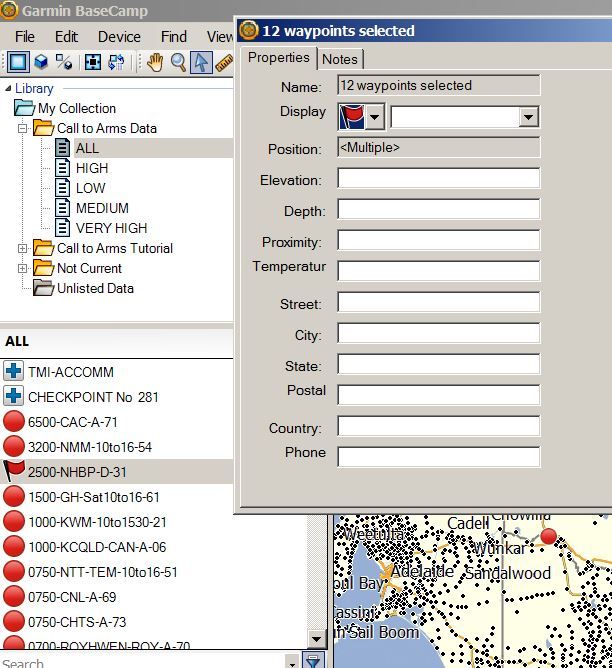The height and width of the screenshot is (668, 612).
Task: Click the ALL list document icon
Action: point(63,148)
